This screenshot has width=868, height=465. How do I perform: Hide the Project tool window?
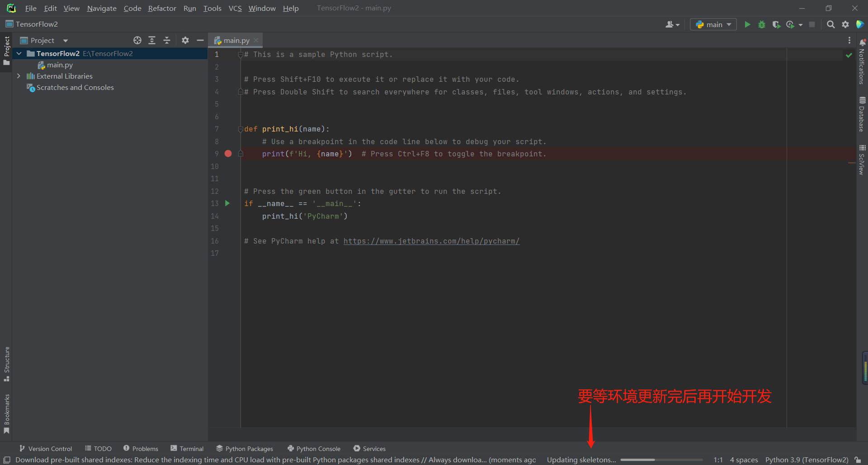coord(200,40)
